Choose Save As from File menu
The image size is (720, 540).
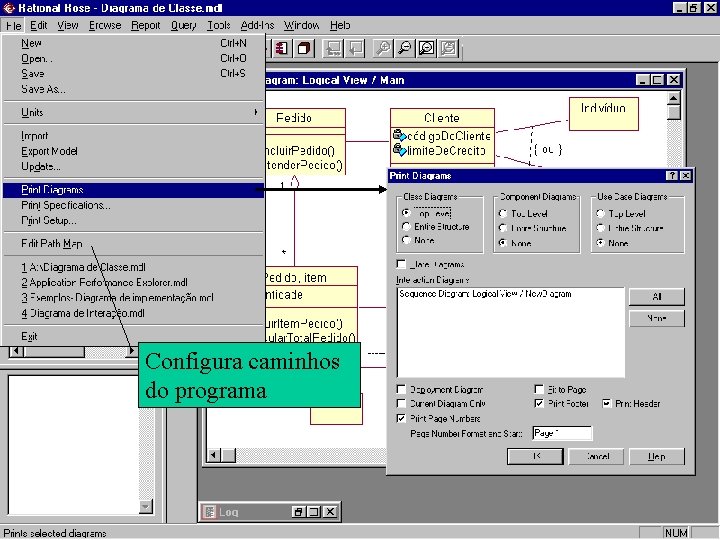point(133,89)
